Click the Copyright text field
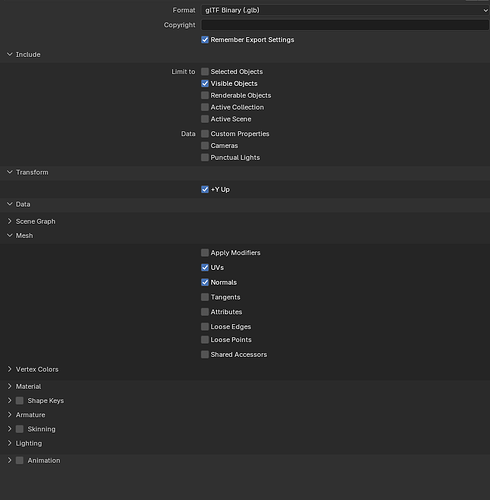490x500 pixels. tap(345, 25)
